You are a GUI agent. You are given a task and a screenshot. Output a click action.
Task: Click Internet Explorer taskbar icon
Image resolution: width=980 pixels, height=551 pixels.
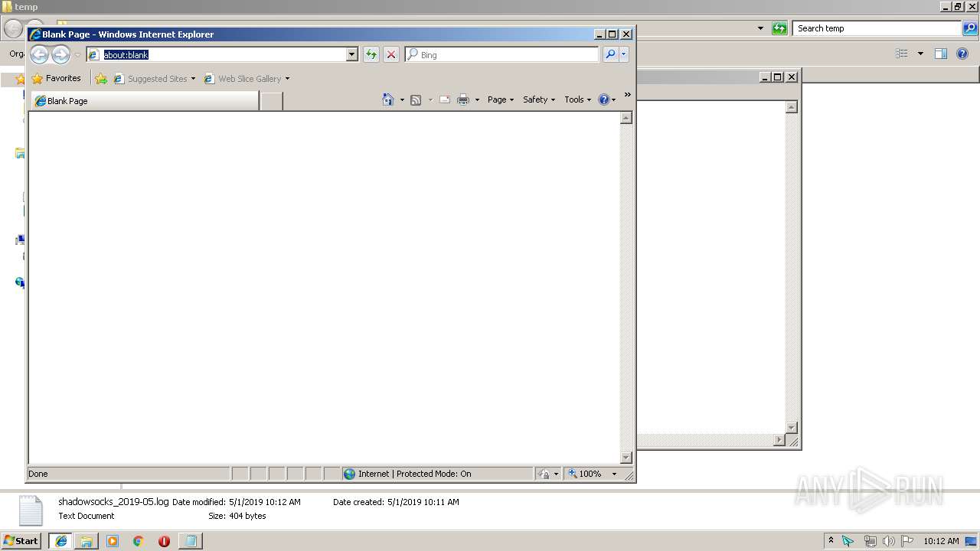[61, 541]
